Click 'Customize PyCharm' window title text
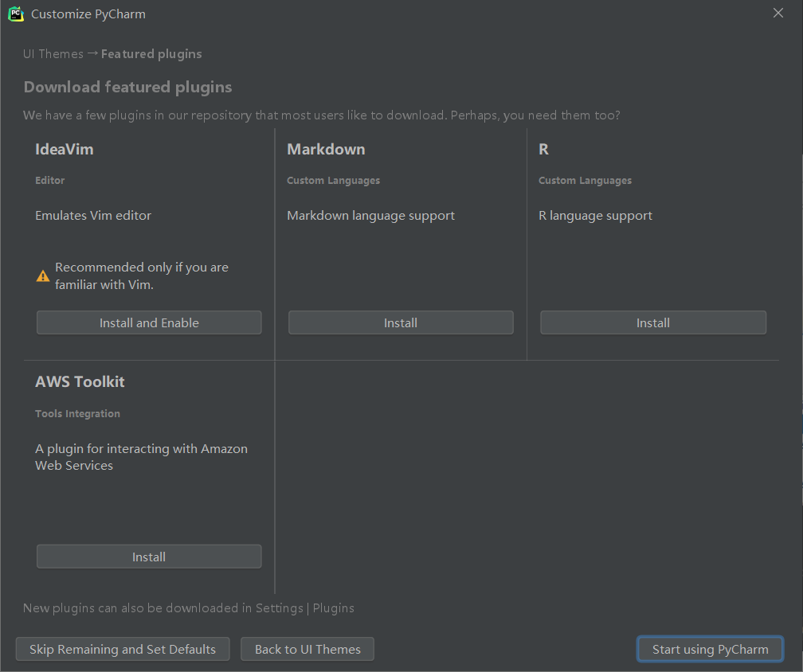 click(88, 14)
